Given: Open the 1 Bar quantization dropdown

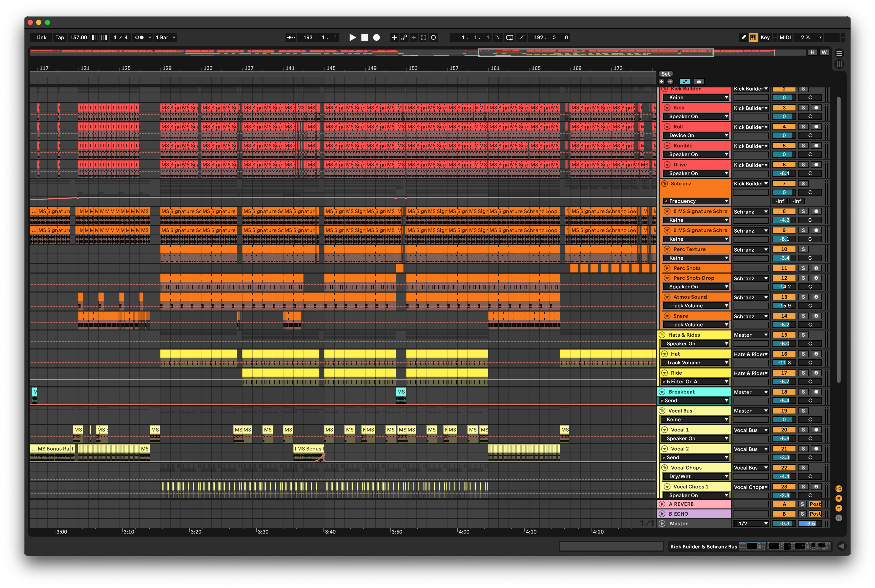Looking at the screenshot, I should click(165, 37).
